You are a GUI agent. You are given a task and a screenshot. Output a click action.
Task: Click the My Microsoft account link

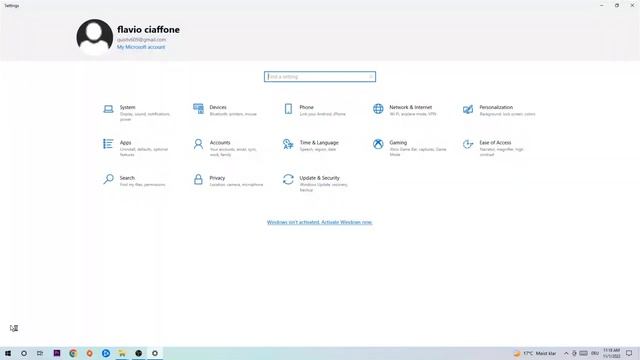pos(141,47)
